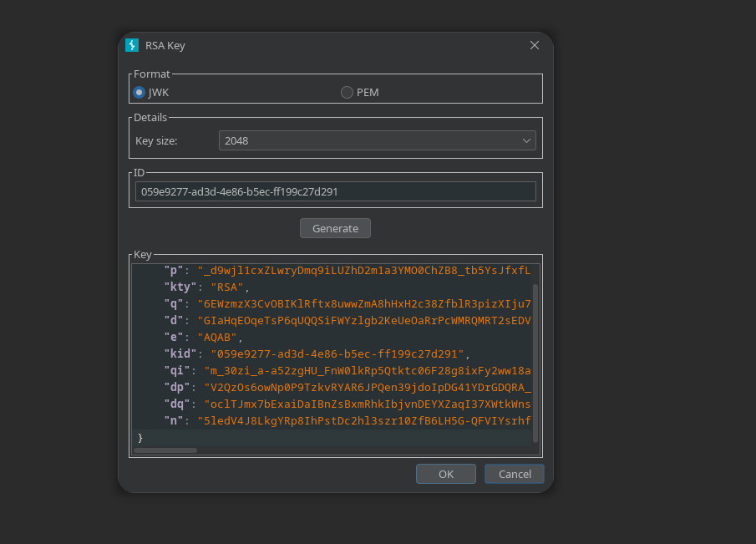756x544 pixels.
Task: Focus the ID text field
Action: (x=335, y=191)
